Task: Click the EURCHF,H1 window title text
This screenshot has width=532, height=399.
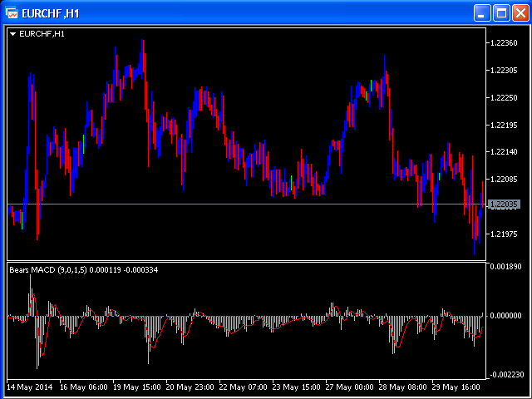Action: tap(51, 13)
